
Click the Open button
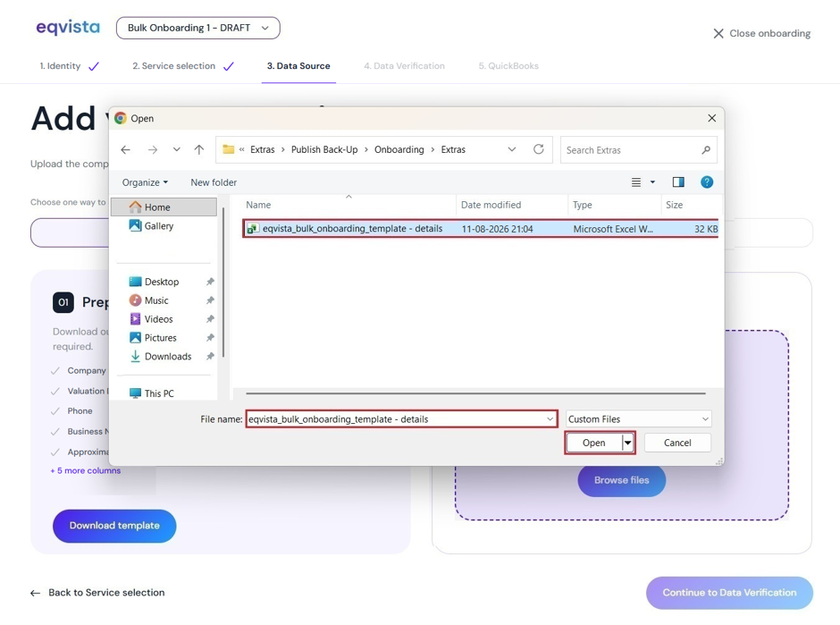pyautogui.click(x=594, y=443)
